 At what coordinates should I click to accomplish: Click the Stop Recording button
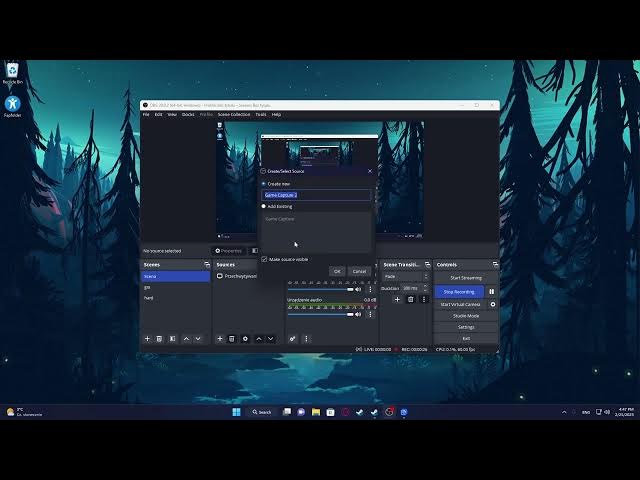[x=459, y=291]
